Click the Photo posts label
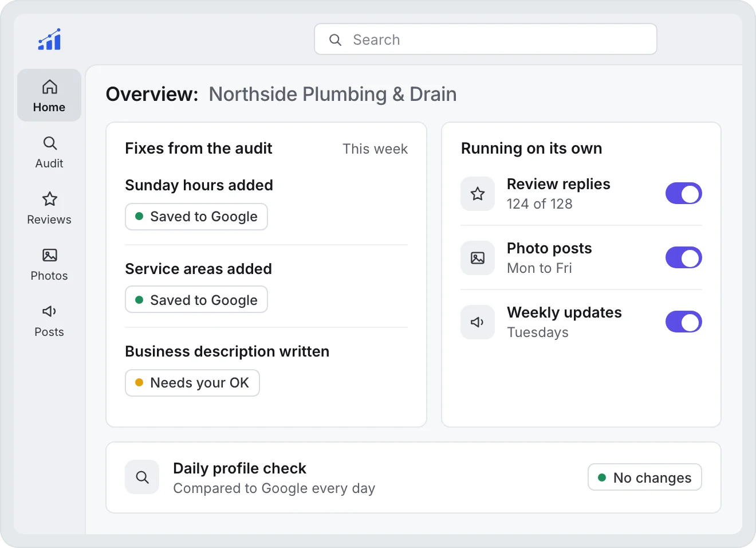 pyautogui.click(x=549, y=248)
